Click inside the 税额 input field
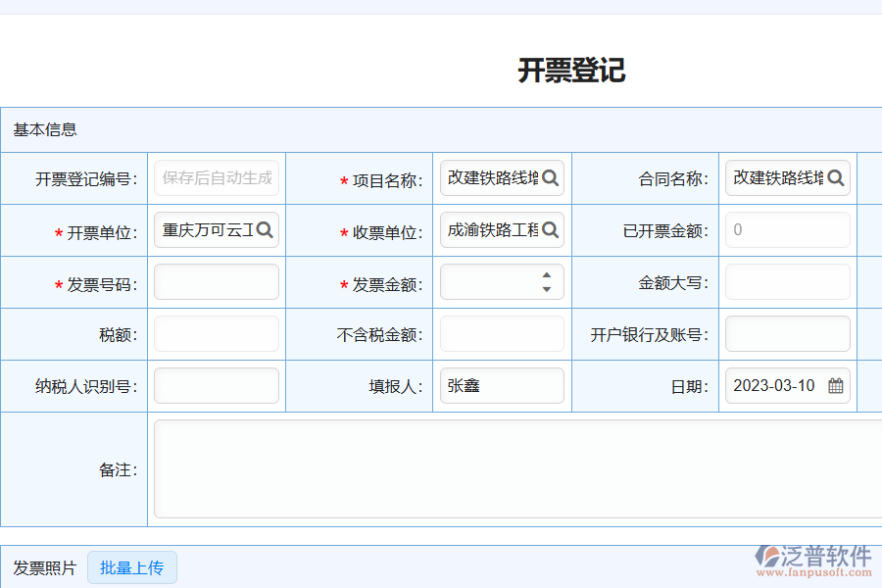This screenshot has height=588, width=882. tap(216, 333)
